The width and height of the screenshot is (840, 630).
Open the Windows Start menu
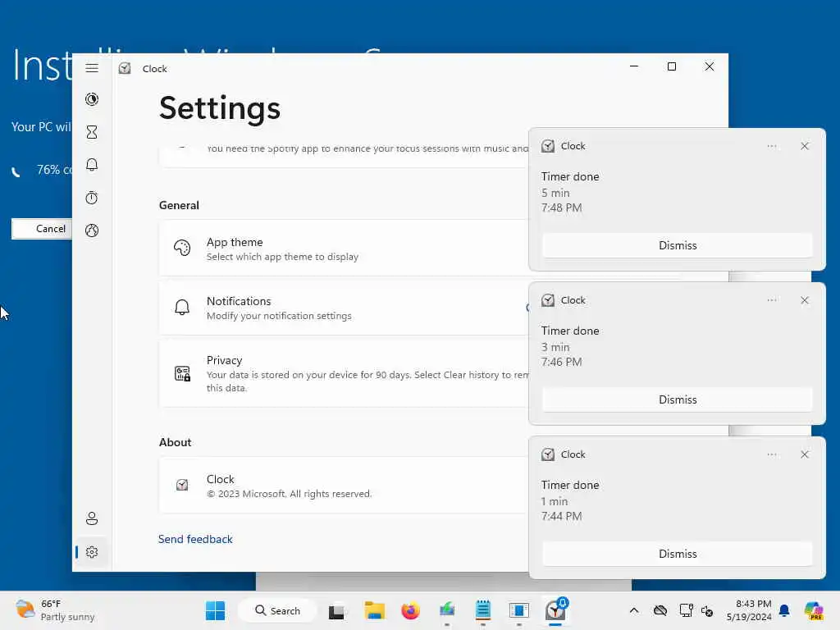pos(216,610)
